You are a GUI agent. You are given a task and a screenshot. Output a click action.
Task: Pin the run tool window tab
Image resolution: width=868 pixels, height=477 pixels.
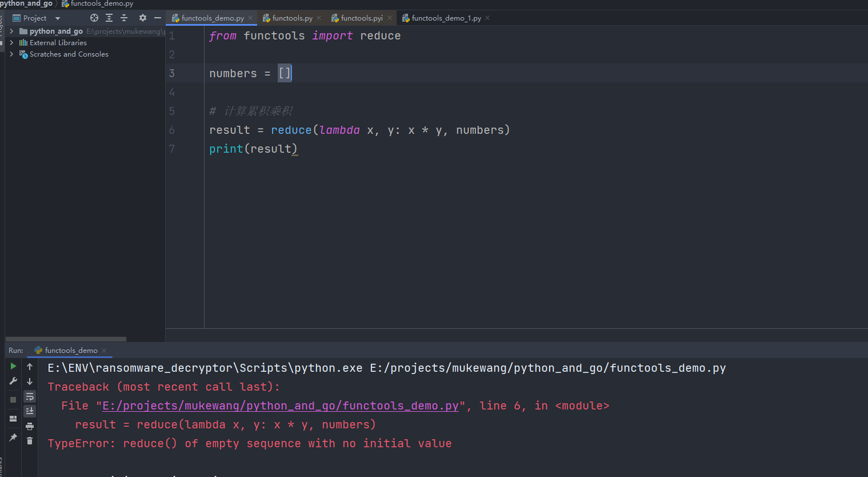click(x=13, y=437)
